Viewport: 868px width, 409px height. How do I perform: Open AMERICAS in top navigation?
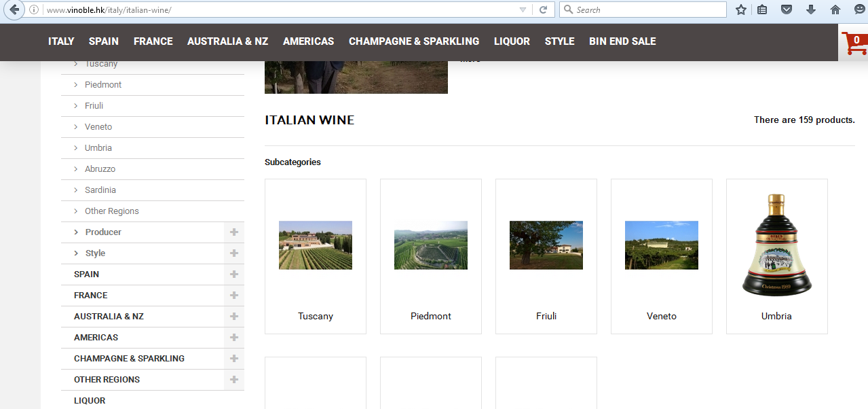pos(309,41)
